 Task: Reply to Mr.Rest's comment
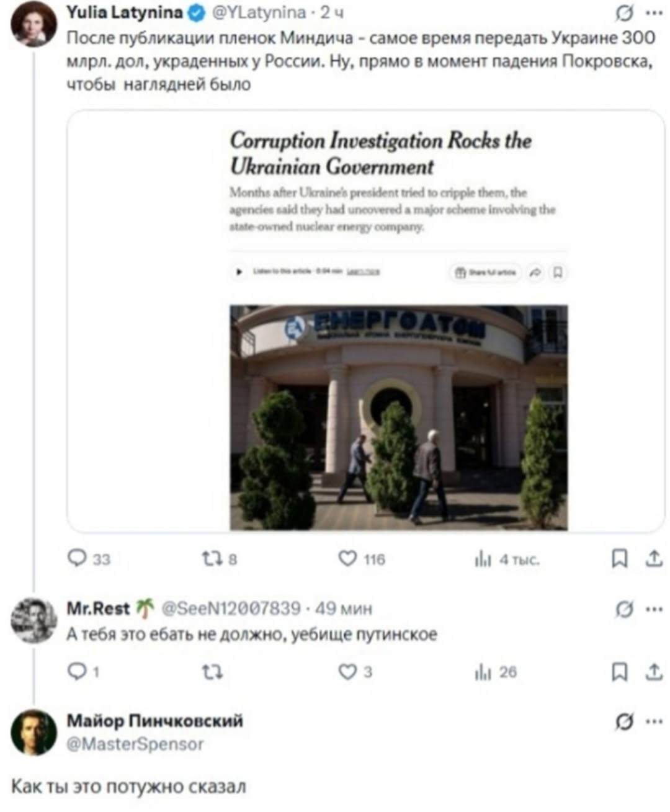tap(77, 672)
